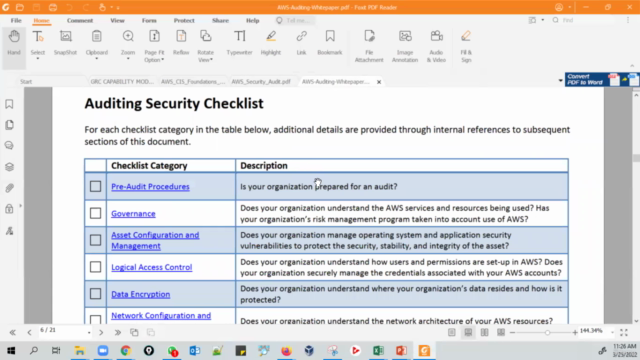
Task: Open the quick access toolbar dropdown
Action: (x=118, y=7)
